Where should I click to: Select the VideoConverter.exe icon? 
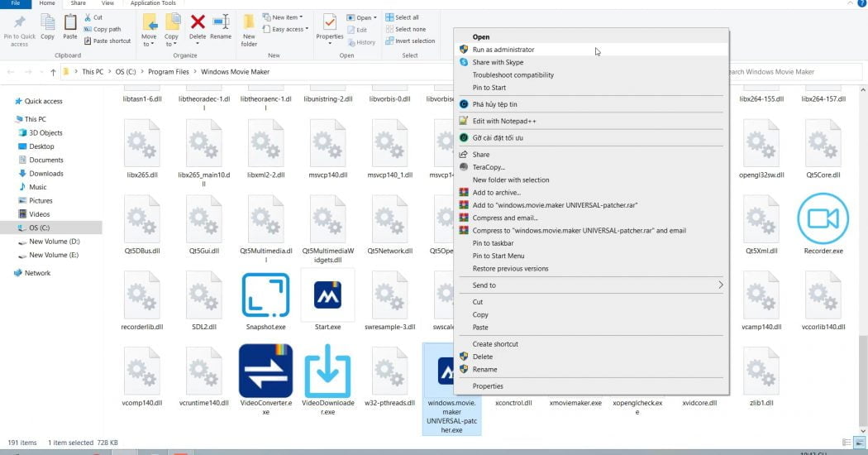click(x=265, y=371)
